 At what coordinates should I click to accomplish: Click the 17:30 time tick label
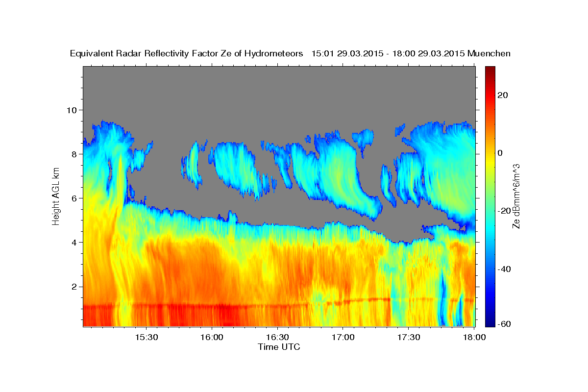coord(409,338)
